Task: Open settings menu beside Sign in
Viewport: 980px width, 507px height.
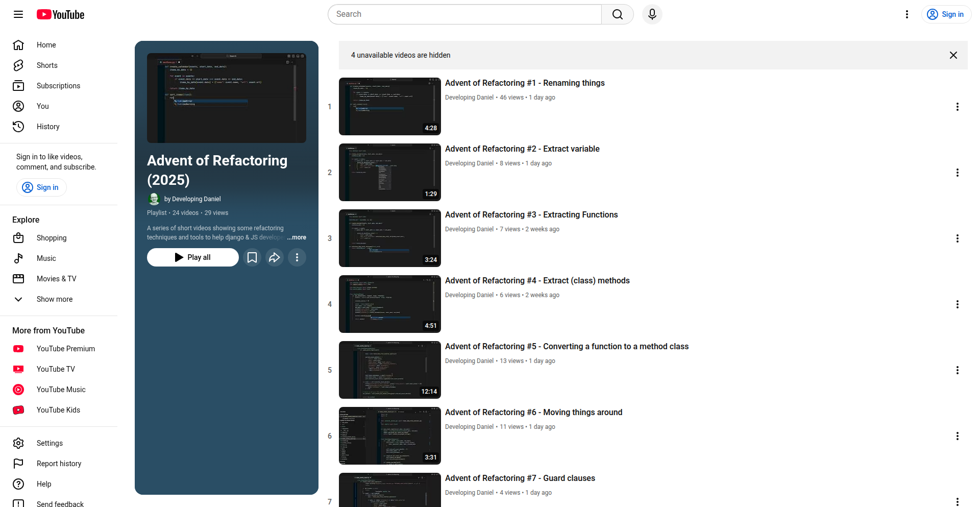Action: click(x=906, y=14)
